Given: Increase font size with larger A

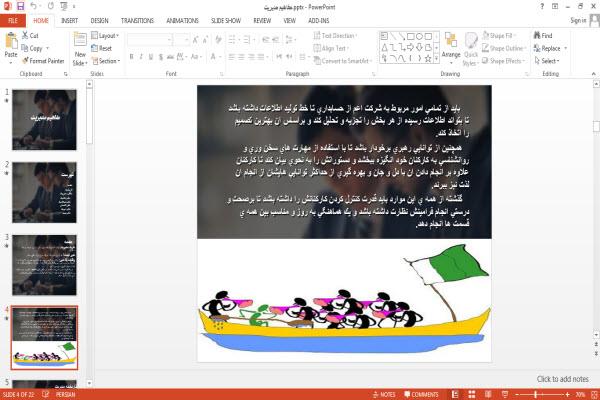Looking at the screenshot, I should coord(196,39).
